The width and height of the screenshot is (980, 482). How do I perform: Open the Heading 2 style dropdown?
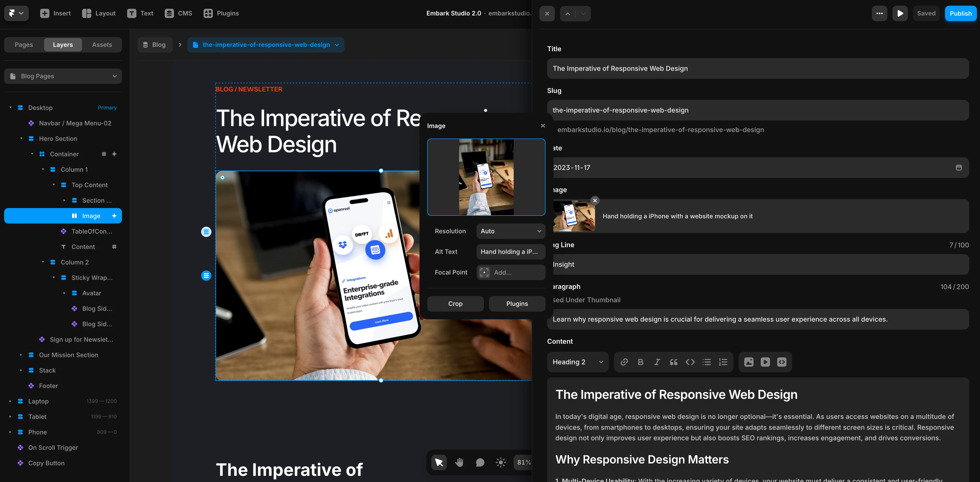pyautogui.click(x=577, y=362)
